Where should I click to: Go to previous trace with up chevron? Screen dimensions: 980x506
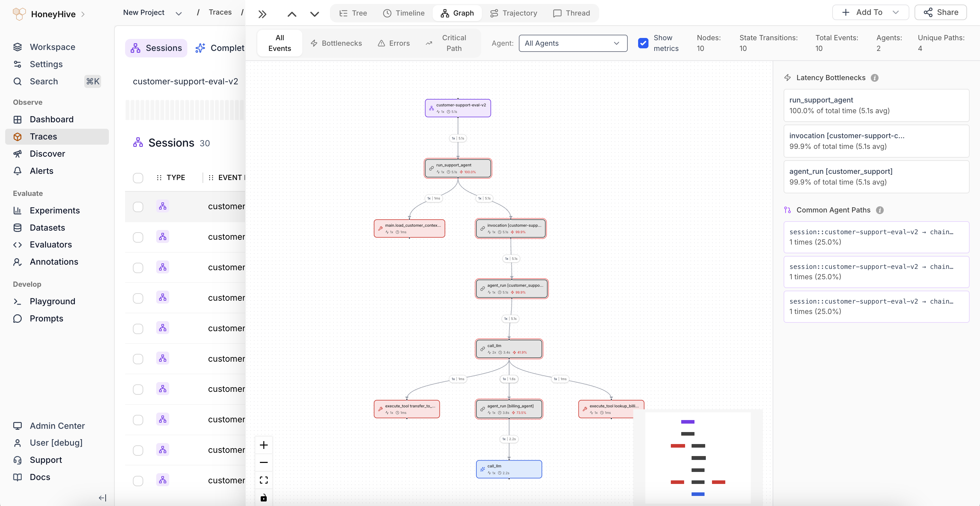click(x=292, y=14)
